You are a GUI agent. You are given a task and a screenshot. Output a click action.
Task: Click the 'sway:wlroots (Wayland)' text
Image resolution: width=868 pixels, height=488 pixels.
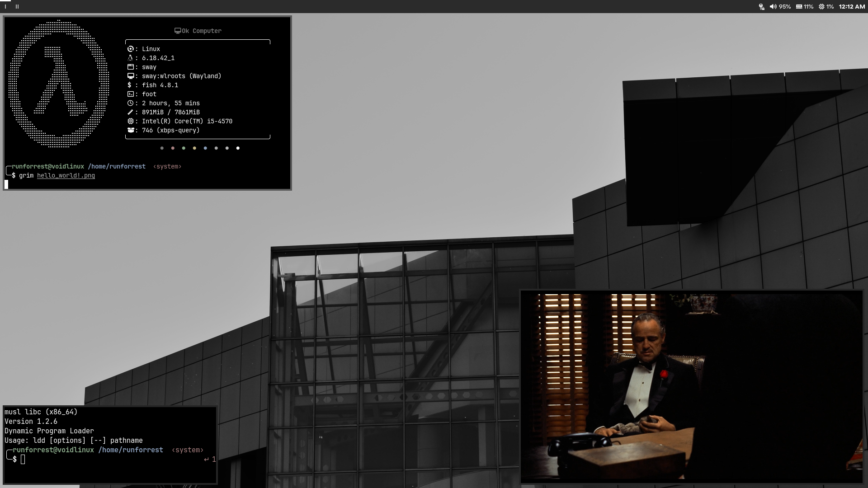click(182, 76)
